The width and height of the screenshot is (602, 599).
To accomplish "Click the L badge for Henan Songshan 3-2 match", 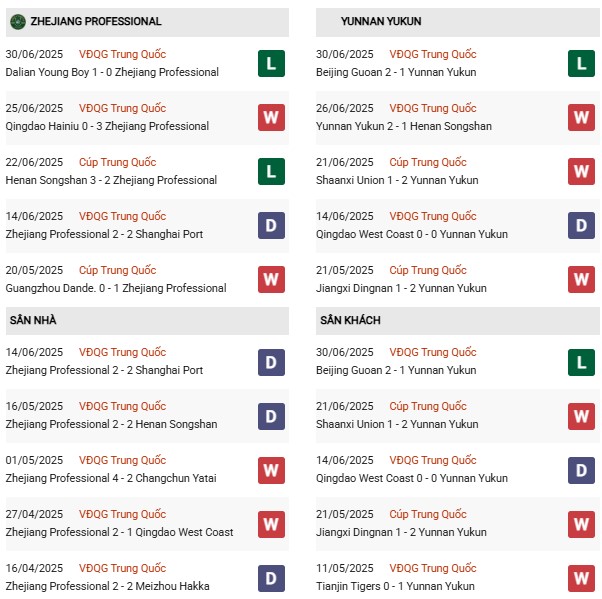I will click(x=271, y=172).
